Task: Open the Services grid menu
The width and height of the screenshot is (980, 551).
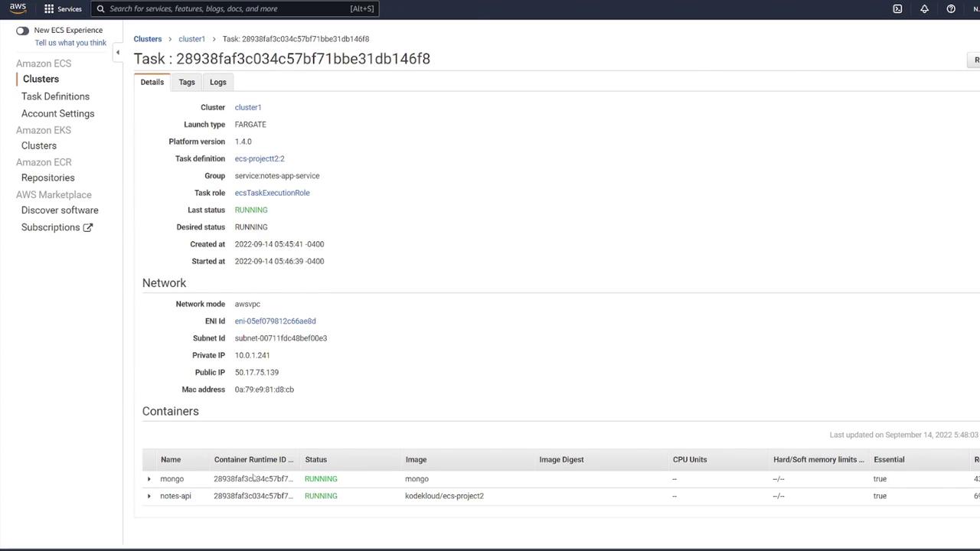Action: [63, 9]
